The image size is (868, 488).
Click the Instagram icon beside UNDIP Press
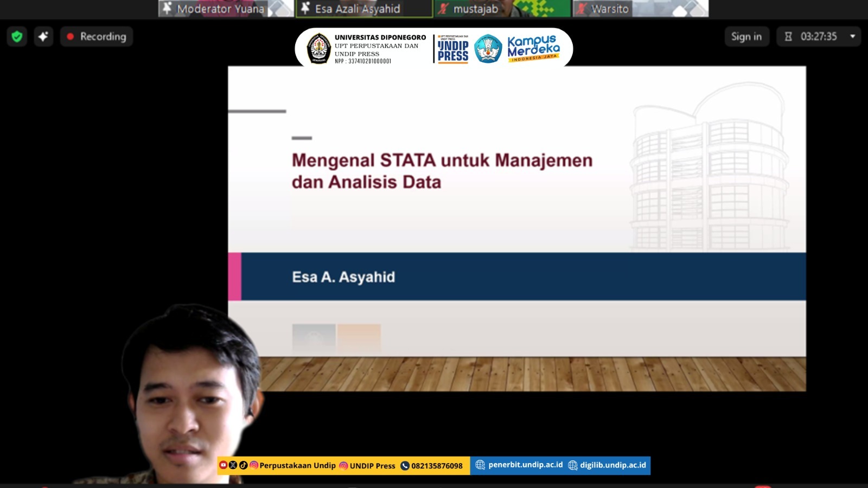[x=343, y=466]
